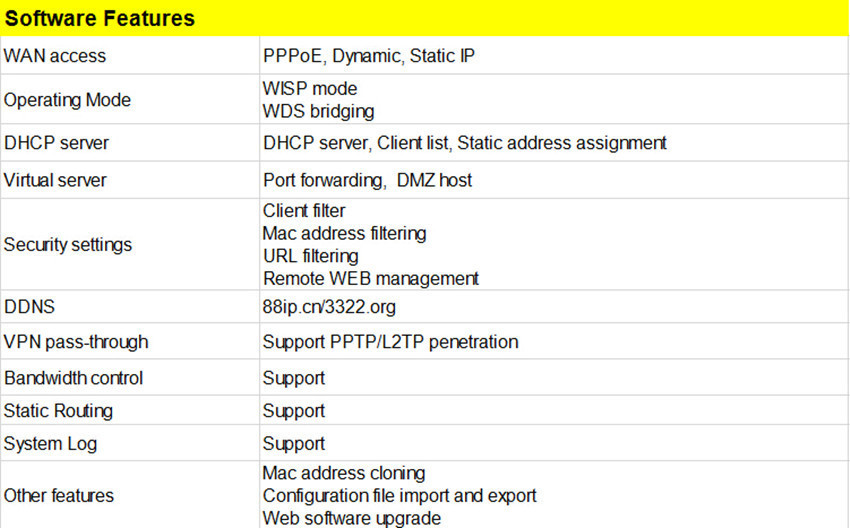
Task: Click Configuration file import and export
Action: click(399, 496)
